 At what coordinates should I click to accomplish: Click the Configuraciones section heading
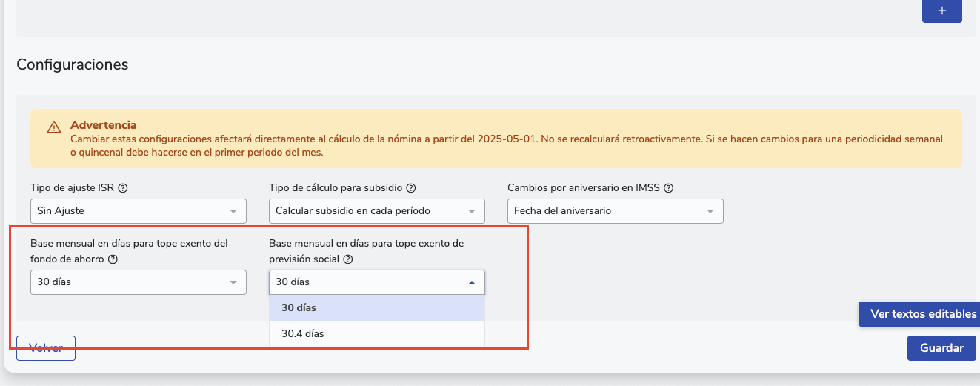pos(73,64)
